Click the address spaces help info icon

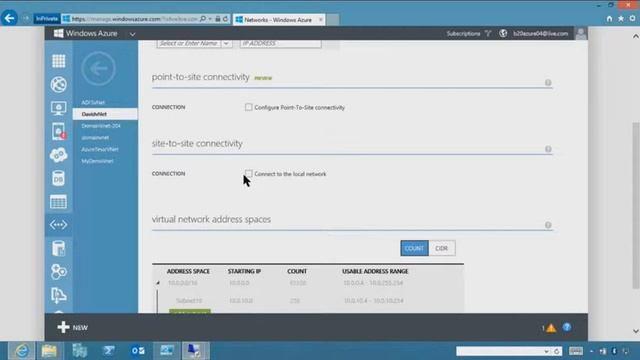point(548,225)
